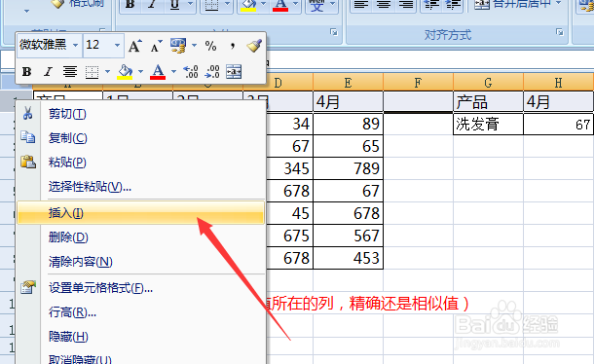Expand ribbon underline dropdown arrow
The width and height of the screenshot is (594, 364).
point(191,4)
